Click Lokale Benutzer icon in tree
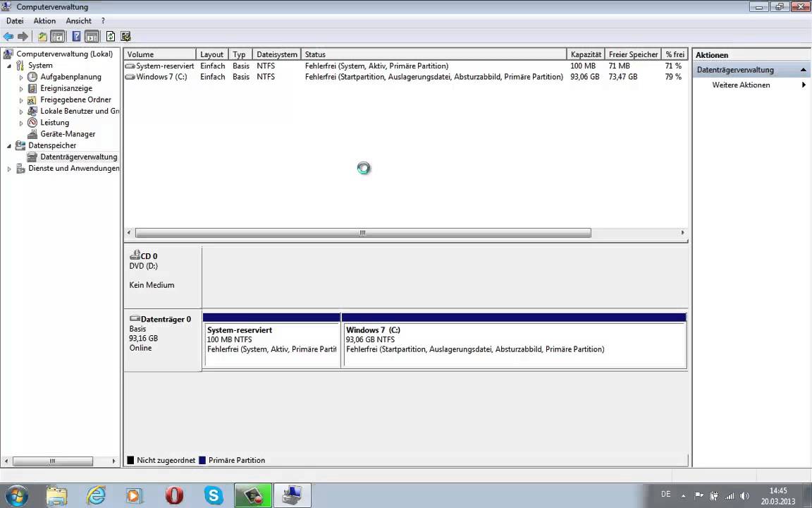The width and height of the screenshot is (812, 508). click(x=32, y=111)
